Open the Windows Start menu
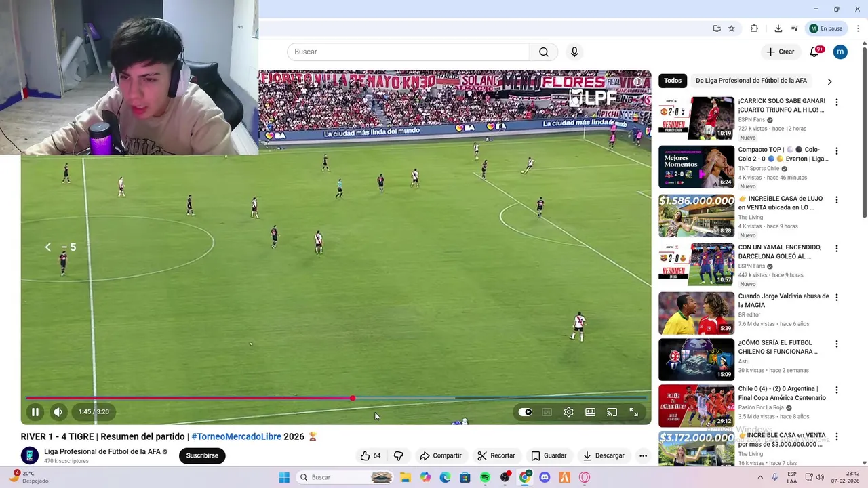This screenshot has width=868, height=488. click(x=284, y=477)
